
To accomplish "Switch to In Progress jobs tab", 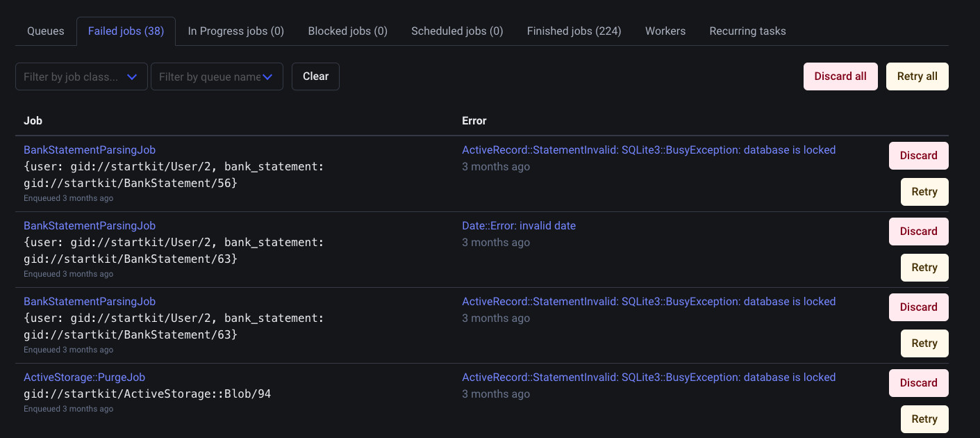I will (235, 31).
